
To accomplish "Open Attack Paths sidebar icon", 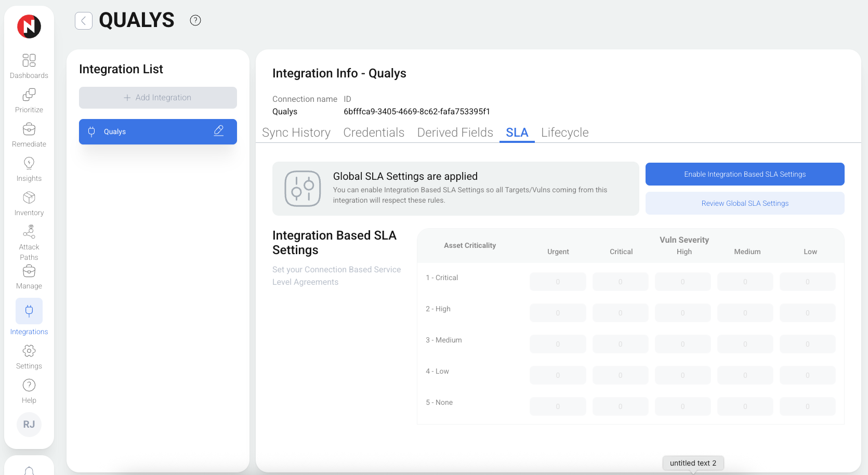I will 29,232.
